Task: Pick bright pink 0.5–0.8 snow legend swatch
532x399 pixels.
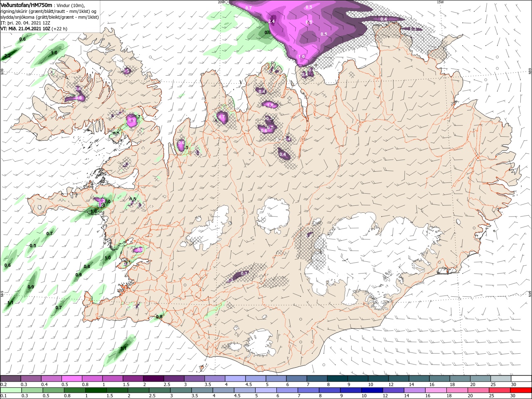Action: tap(71, 379)
